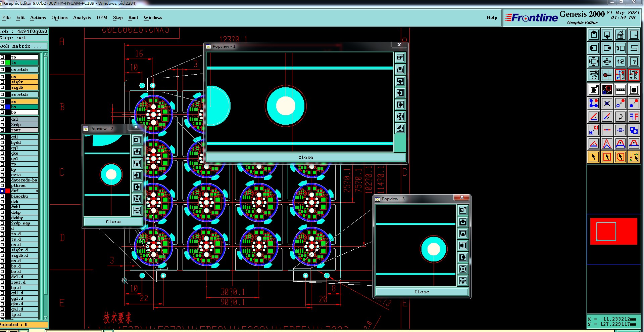Toggle the checkbox for layer dxf
Image resolution: width=644 pixels, height=332 pixels.
click(x=2, y=191)
